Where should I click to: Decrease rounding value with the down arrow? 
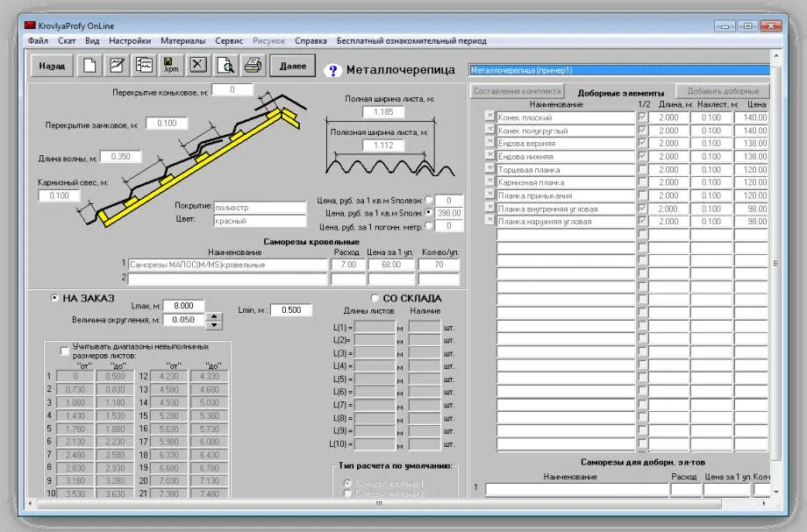coord(213,325)
